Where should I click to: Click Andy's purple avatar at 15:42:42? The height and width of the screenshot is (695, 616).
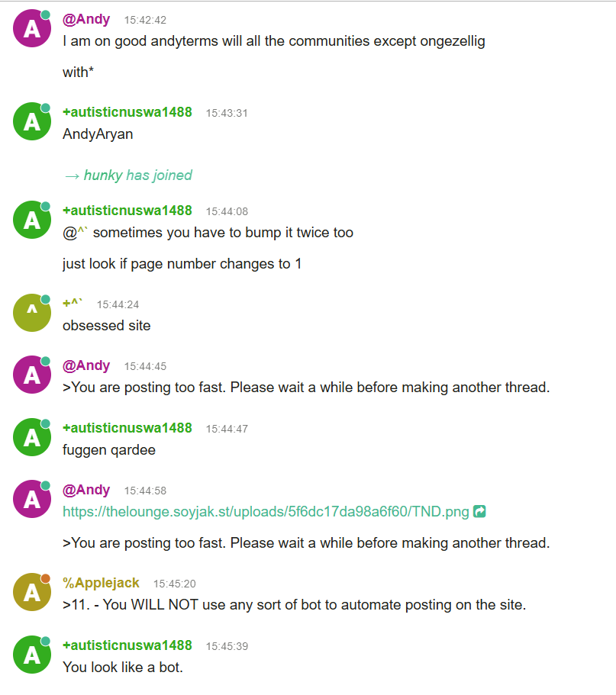[32, 29]
